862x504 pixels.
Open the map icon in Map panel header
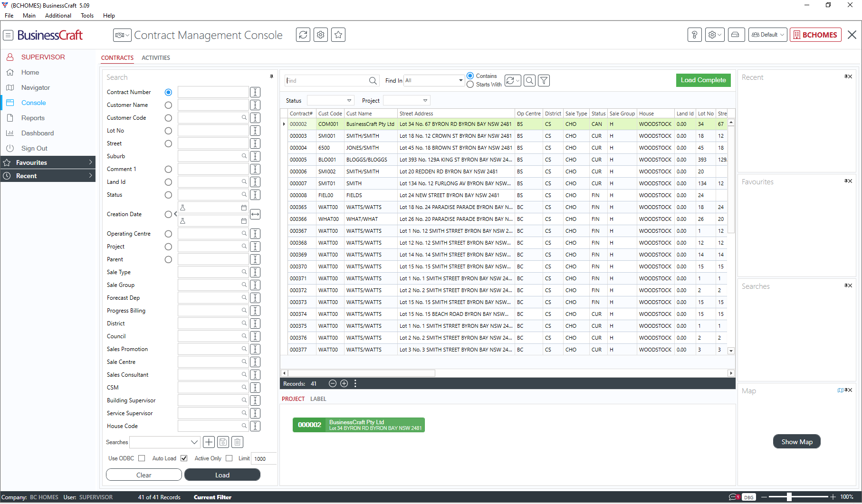(840, 390)
